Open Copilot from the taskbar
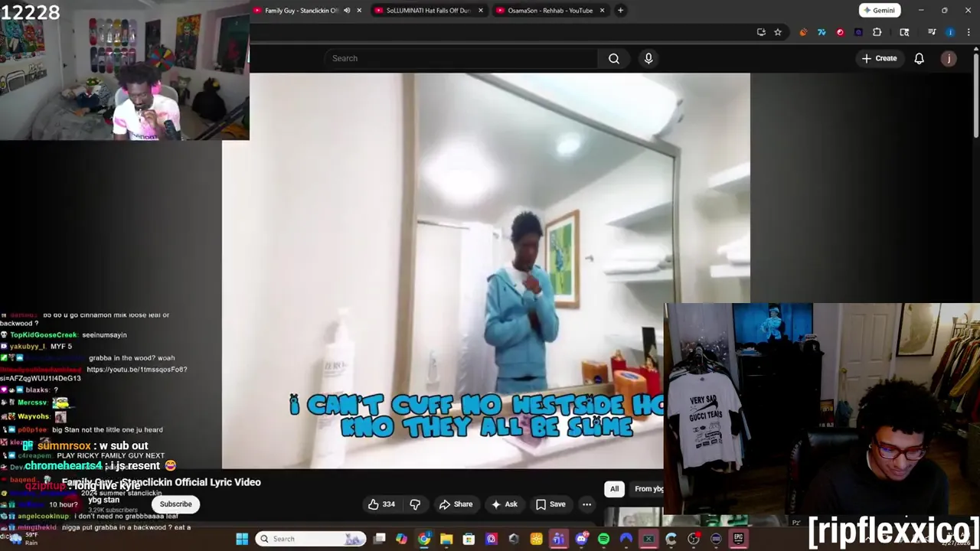The image size is (980, 551). click(x=401, y=539)
